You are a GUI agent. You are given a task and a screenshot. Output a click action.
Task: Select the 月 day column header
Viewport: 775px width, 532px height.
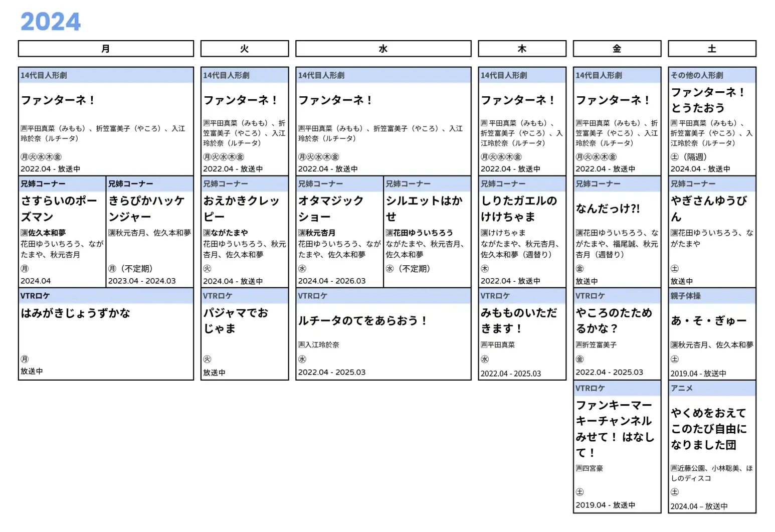click(106, 49)
